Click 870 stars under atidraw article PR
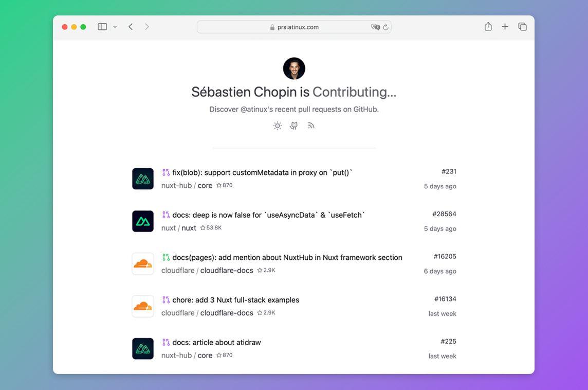Image resolution: width=588 pixels, height=390 pixels. (225, 355)
